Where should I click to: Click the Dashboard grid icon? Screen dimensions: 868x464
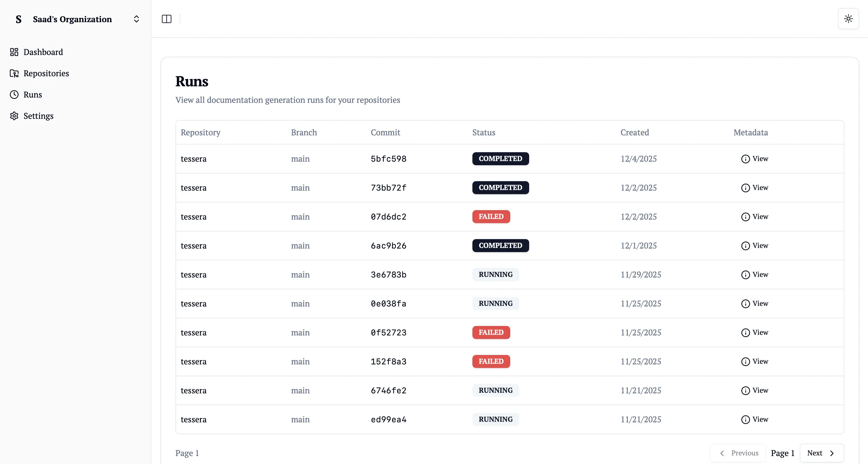14,52
